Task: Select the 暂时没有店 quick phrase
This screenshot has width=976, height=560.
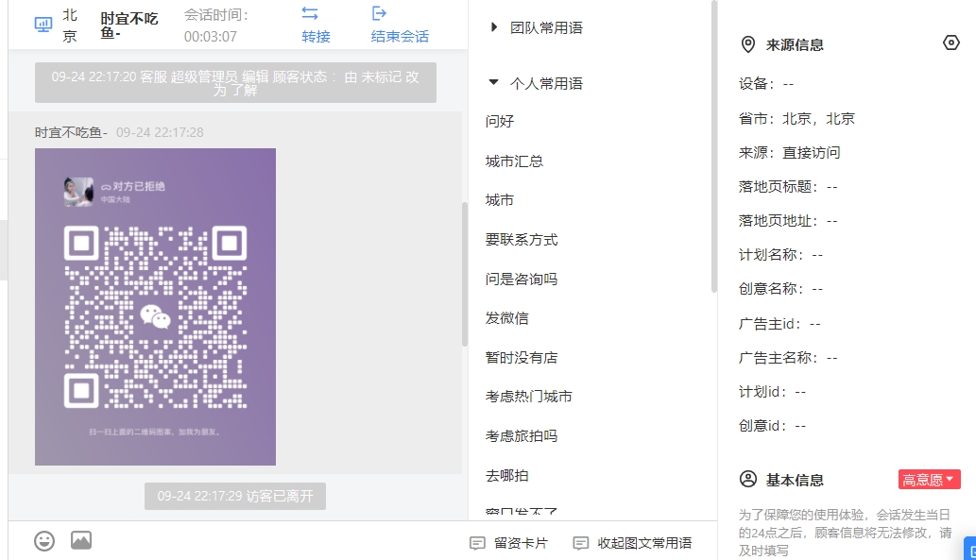Action: coord(522,358)
